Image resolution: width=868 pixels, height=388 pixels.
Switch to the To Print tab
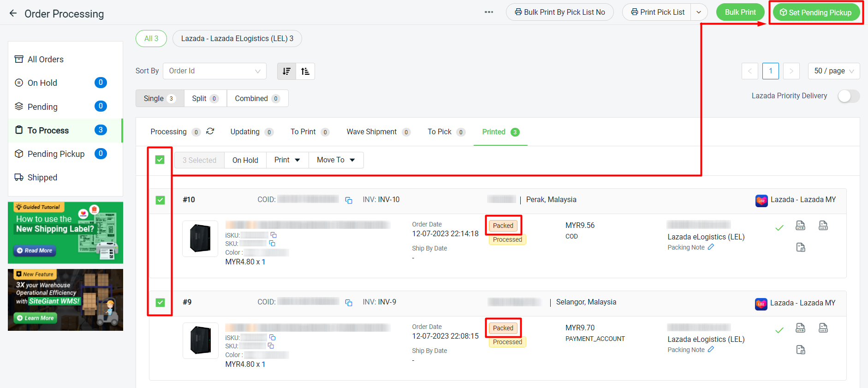tap(303, 132)
